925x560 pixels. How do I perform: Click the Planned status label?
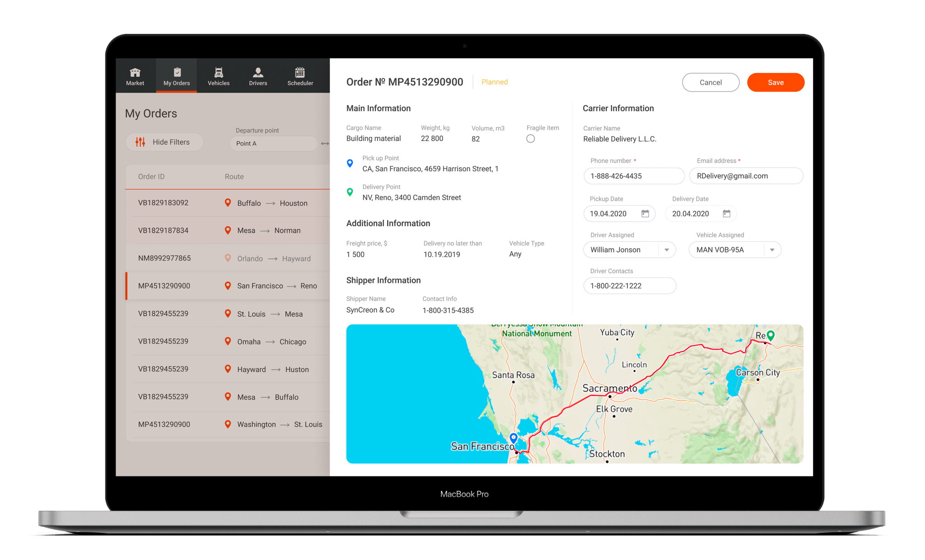coord(494,82)
